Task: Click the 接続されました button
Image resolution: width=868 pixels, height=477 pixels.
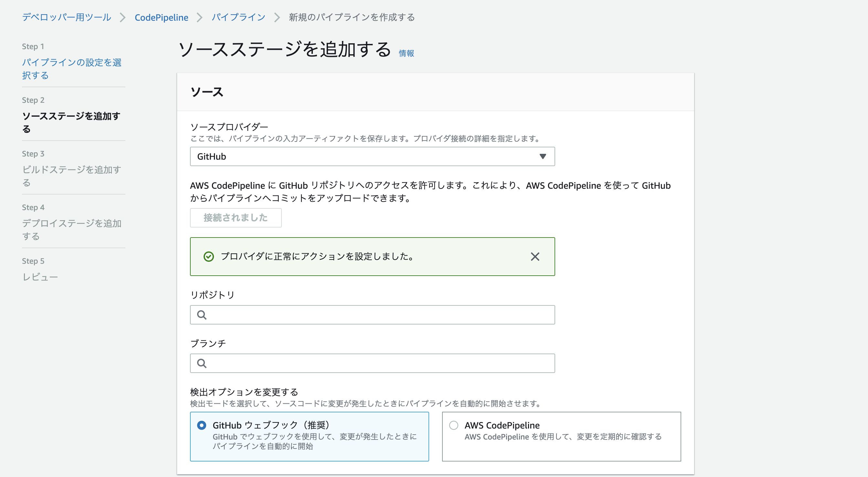Action: point(236,217)
